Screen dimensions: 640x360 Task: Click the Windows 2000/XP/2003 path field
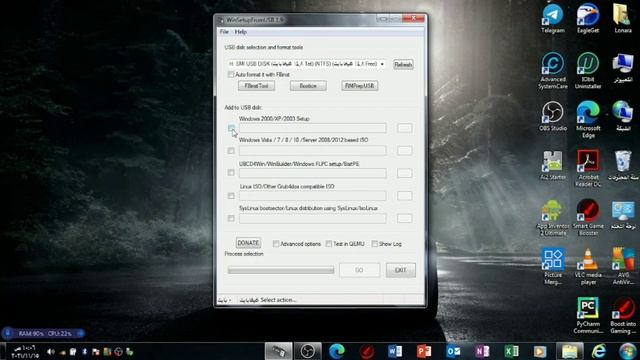[x=313, y=128]
